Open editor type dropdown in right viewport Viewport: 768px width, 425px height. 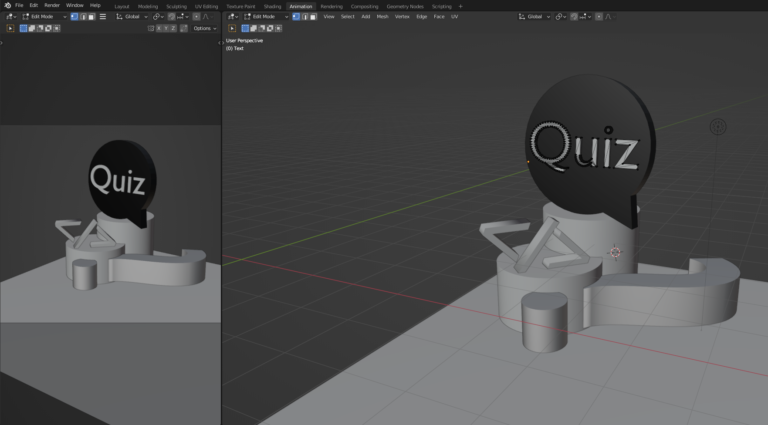233,17
